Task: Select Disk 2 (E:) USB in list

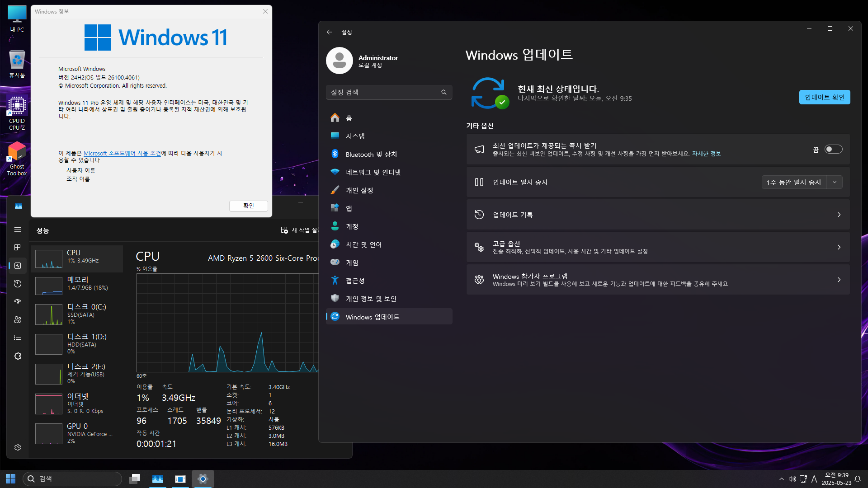Action: 77,374
